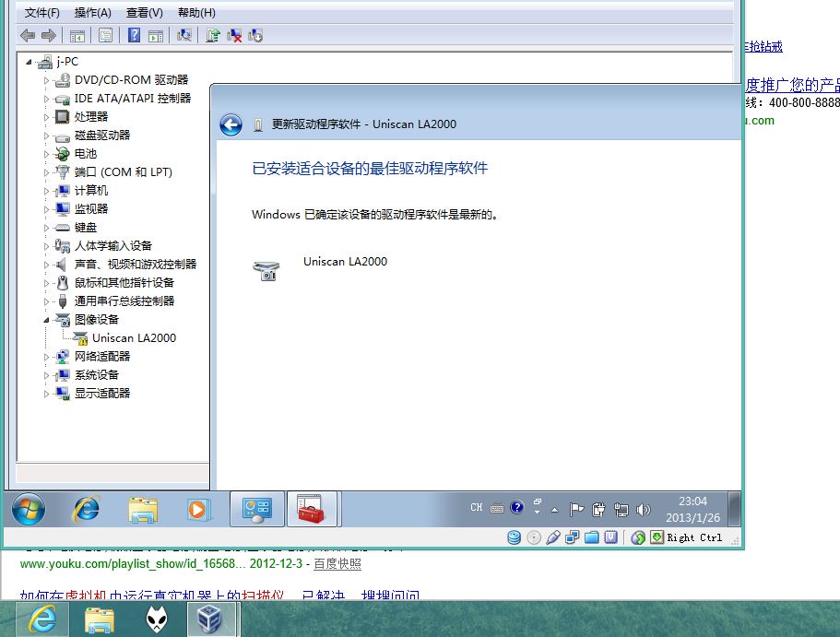Click the Disable device toolbar icon

pyautogui.click(x=255, y=36)
